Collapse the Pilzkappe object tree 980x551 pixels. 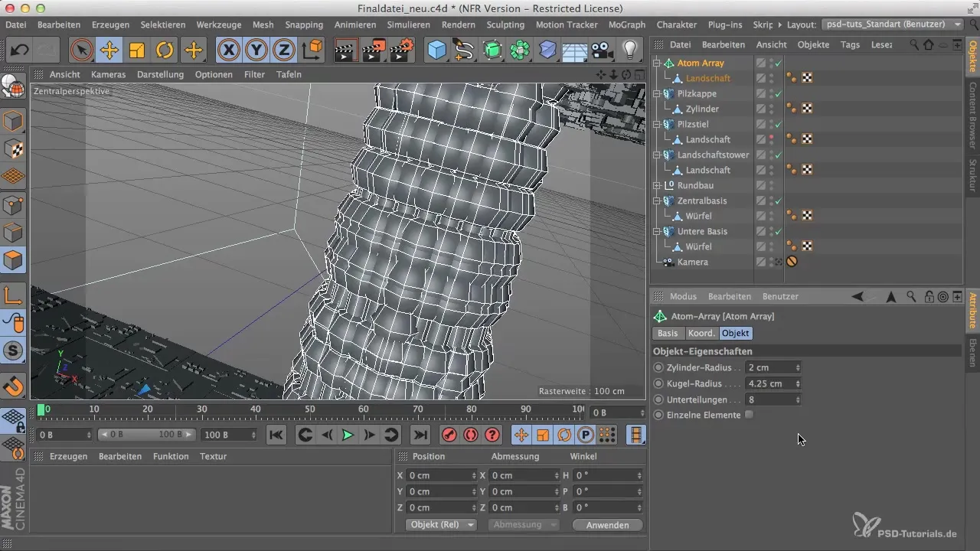click(x=656, y=93)
